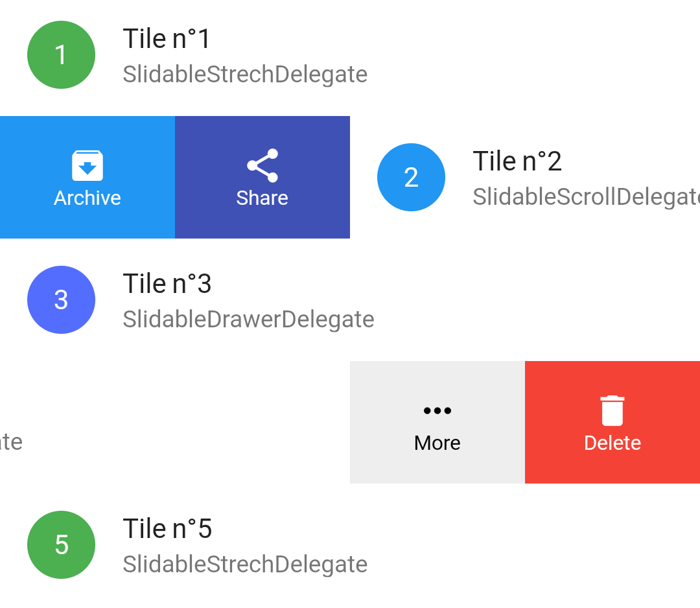This screenshot has width=700, height=608.
Task: Click SlidableDrawerDelegate subtitle of tile 3
Action: (x=249, y=320)
